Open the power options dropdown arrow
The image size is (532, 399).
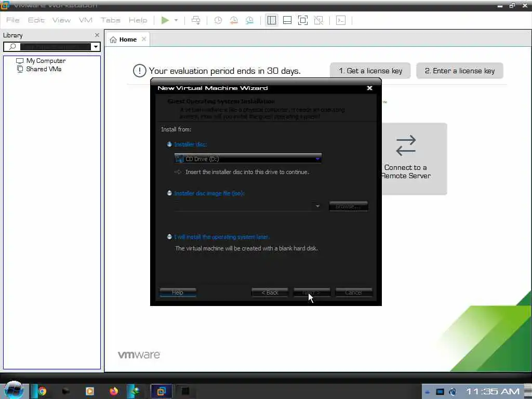coord(176,20)
